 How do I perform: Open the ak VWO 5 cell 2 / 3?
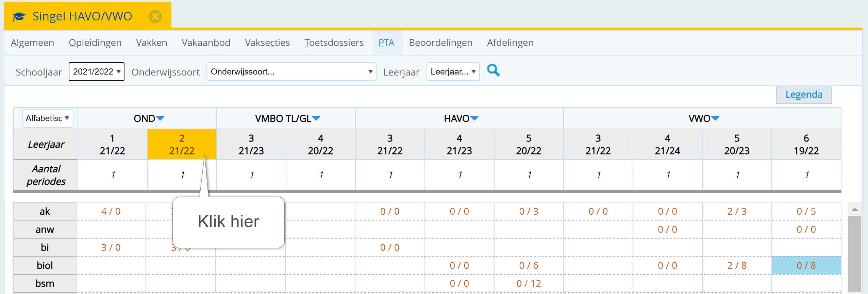coord(737,211)
